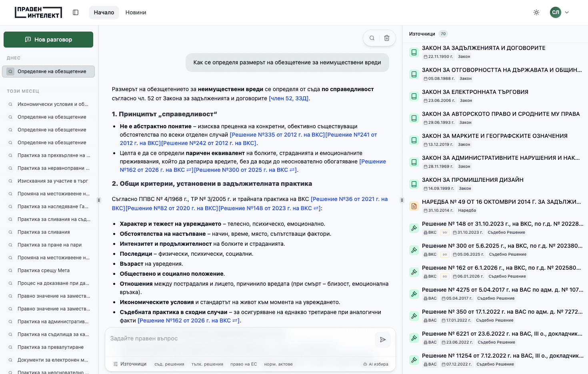Toggle тълк. решения source filter
The width and height of the screenshot is (588, 374).
click(x=207, y=364)
